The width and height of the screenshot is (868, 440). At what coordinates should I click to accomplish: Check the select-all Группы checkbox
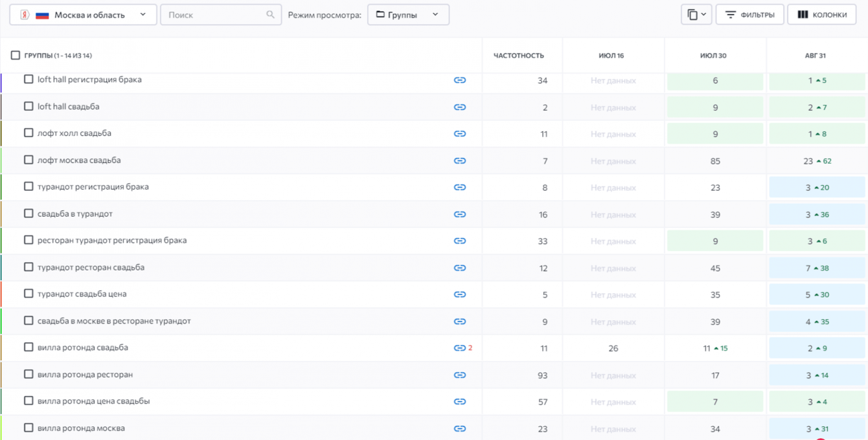[16, 56]
